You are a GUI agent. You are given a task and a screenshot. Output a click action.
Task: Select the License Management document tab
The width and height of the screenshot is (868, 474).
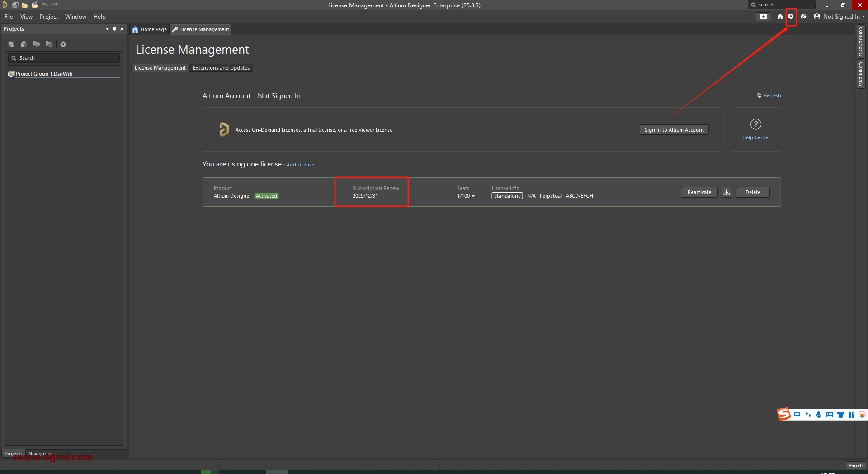[x=201, y=29]
